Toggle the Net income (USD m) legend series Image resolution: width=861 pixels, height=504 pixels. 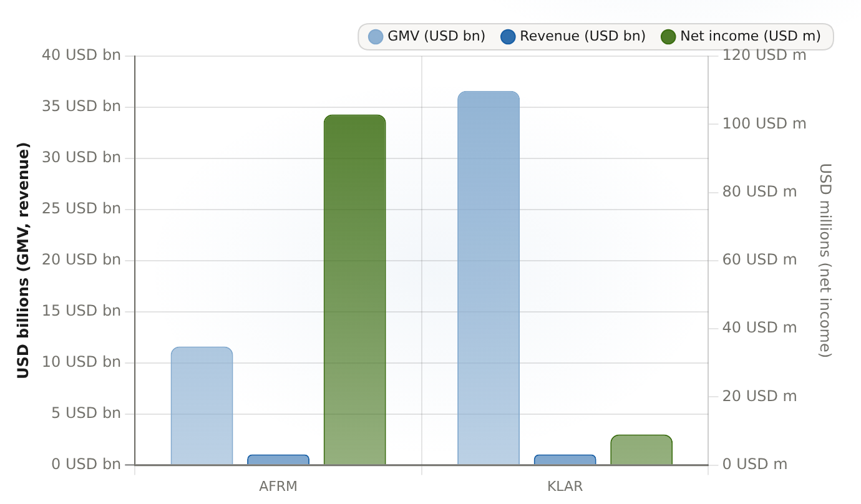(741, 36)
